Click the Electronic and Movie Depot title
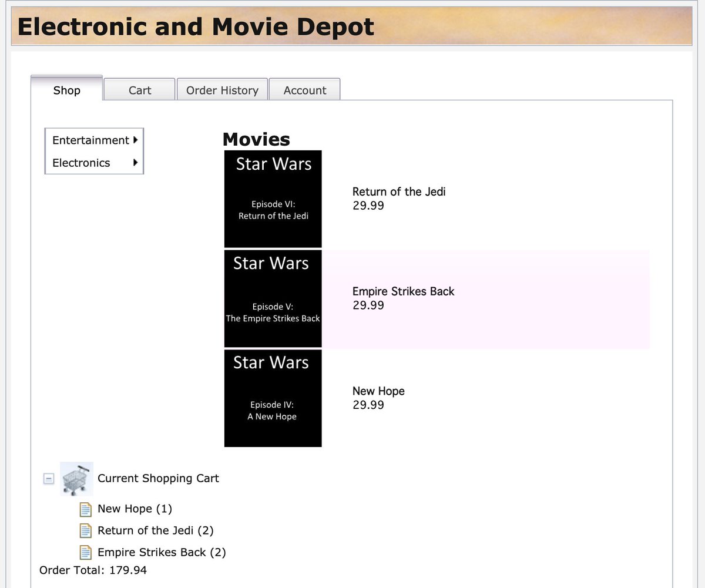The width and height of the screenshot is (705, 588). pyautogui.click(x=196, y=27)
